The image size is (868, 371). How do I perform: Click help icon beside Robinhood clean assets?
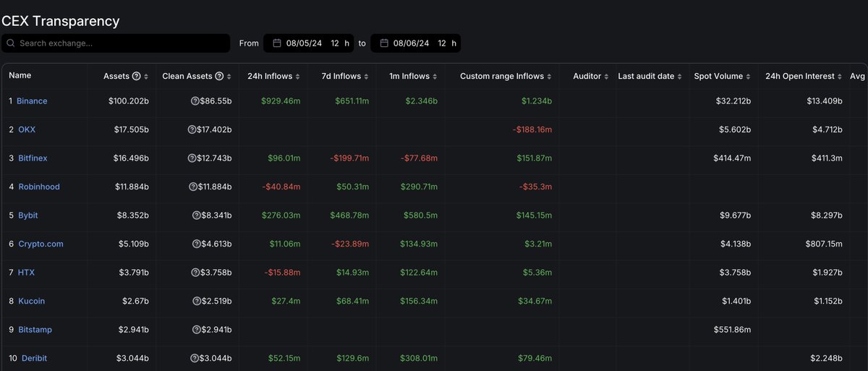[x=193, y=187]
